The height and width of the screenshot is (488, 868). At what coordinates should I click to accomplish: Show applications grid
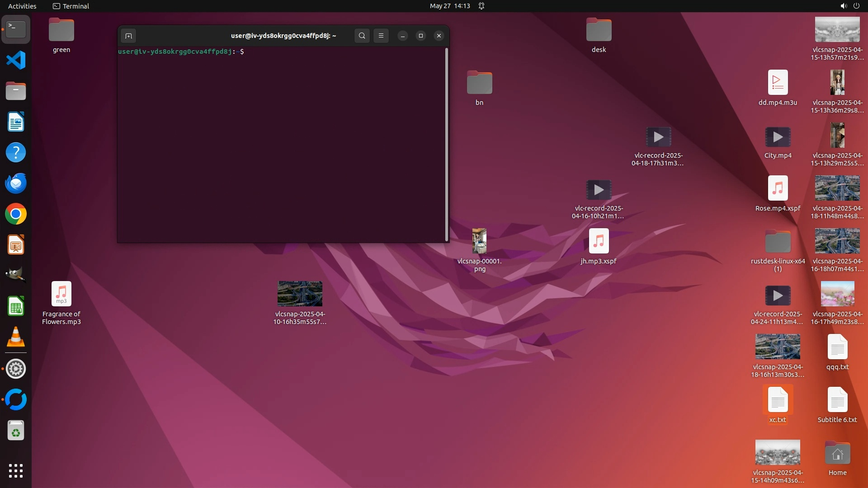pyautogui.click(x=16, y=471)
